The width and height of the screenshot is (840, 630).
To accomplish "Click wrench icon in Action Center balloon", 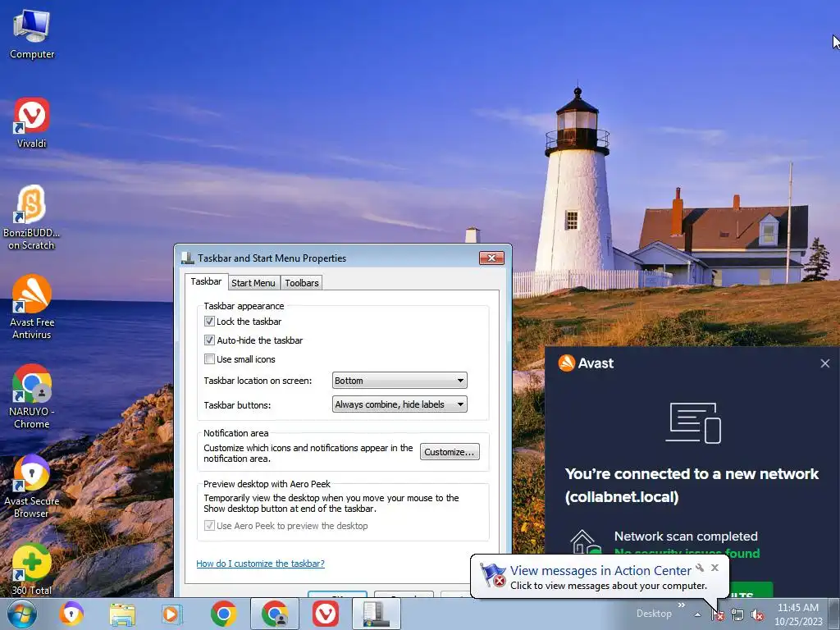I will 700,568.
